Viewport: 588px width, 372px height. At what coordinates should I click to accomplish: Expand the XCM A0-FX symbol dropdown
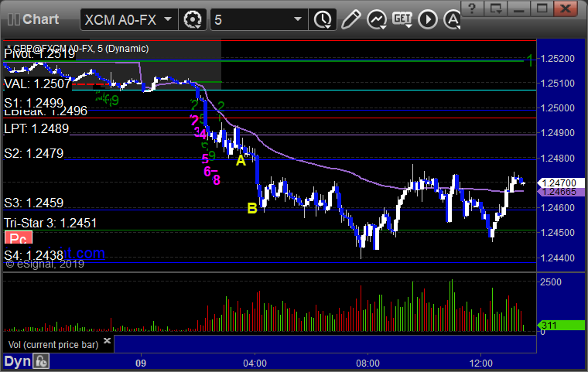[x=168, y=19]
